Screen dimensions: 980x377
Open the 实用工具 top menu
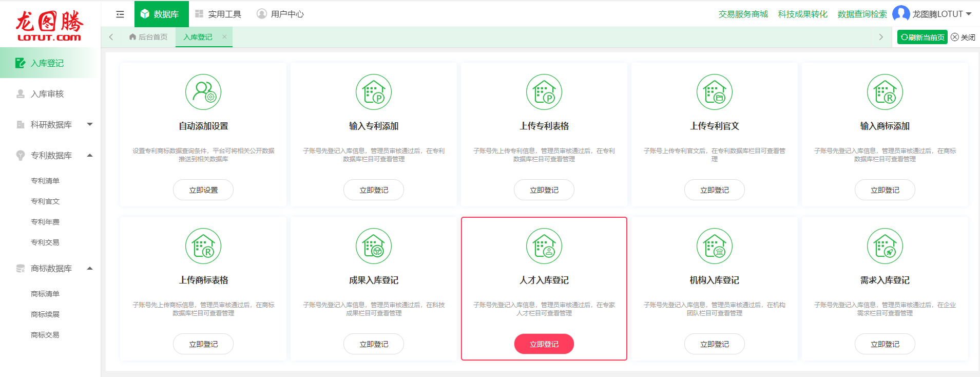click(218, 14)
